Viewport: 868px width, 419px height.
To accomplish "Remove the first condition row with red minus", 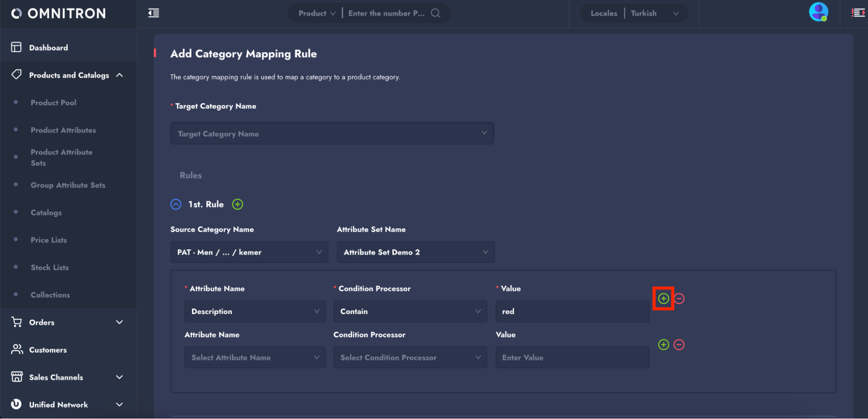I will [x=679, y=298].
